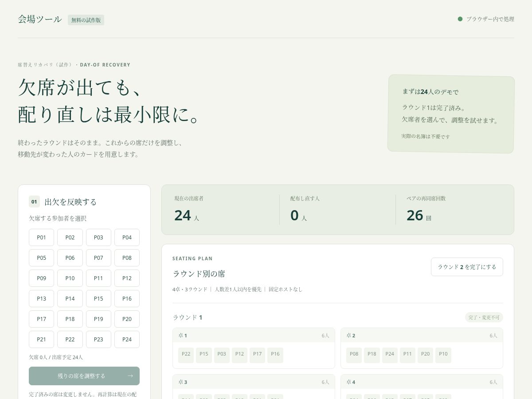Viewport: 532px width, 399px height.
Task: Toggle P10 button in the absentee selector
Action: click(70, 278)
